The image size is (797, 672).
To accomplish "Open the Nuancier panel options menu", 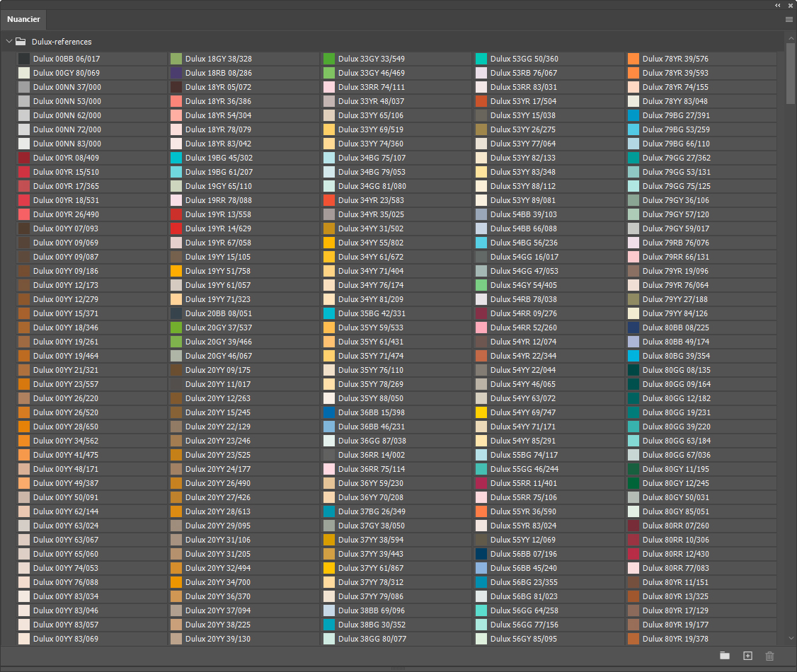I will pyautogui.click(x=789, y=20).
